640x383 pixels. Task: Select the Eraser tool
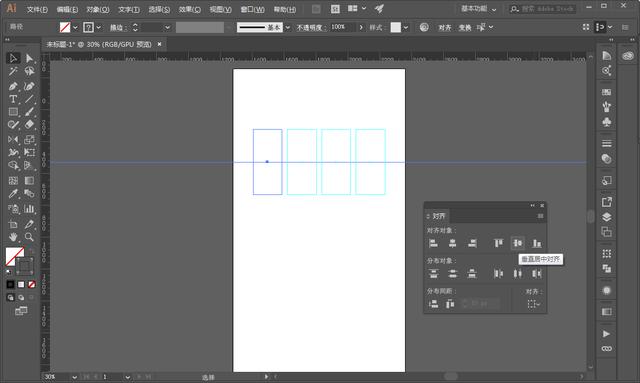click(29, 125)
